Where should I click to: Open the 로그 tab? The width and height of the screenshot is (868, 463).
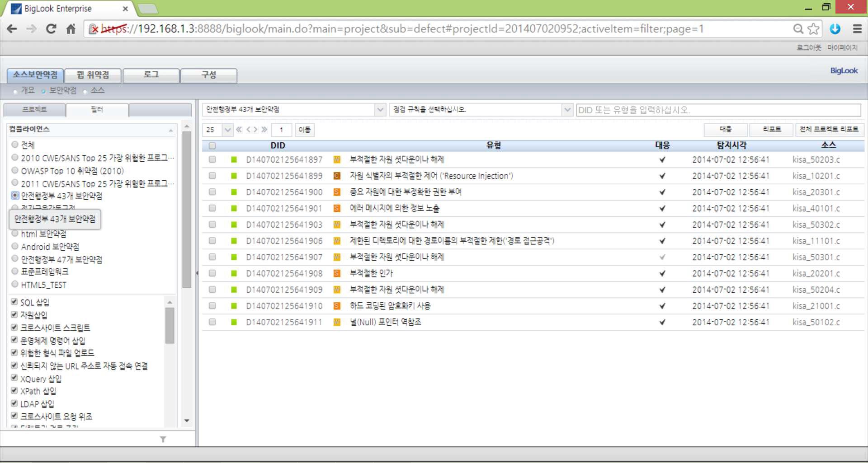[x=151, y=75]
